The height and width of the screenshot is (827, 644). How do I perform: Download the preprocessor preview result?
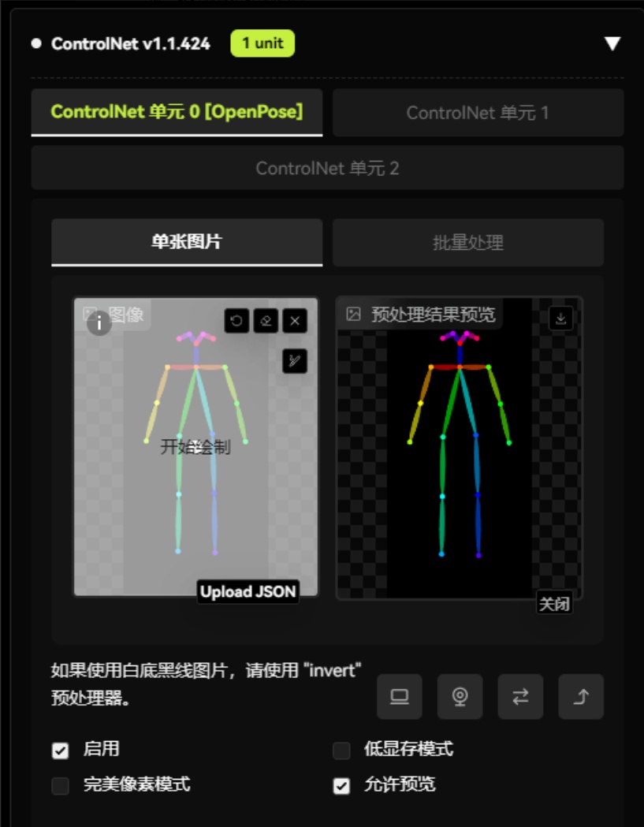(x=560, y=319)
